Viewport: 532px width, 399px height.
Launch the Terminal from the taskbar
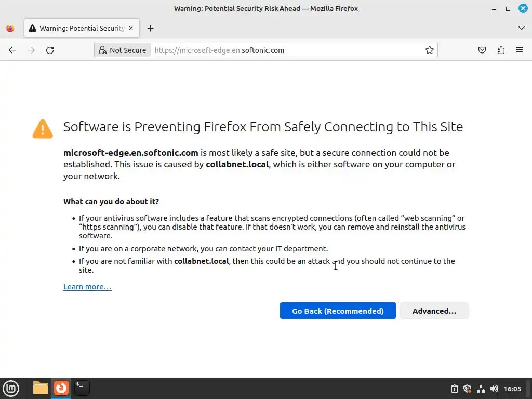82,388
